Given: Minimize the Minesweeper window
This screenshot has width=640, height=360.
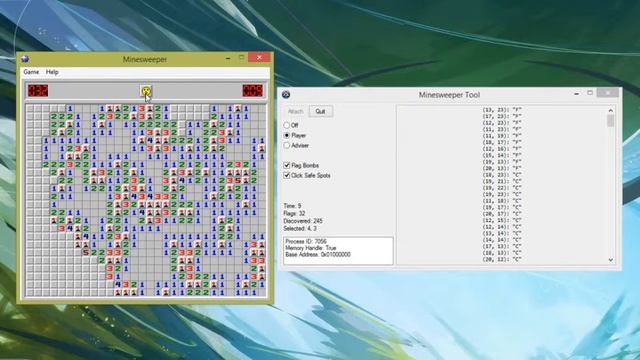Looking at the screenshot, I should pos(228,58).
